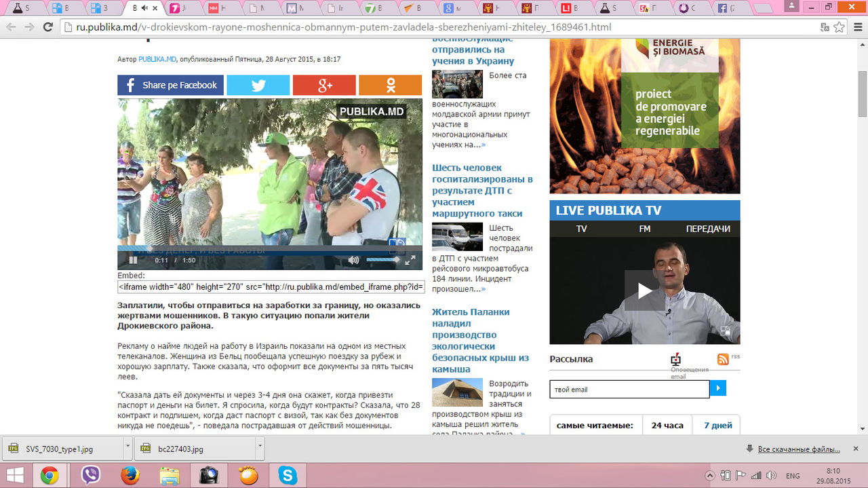Open the reed roof article thumbnail

pos(457,392)
